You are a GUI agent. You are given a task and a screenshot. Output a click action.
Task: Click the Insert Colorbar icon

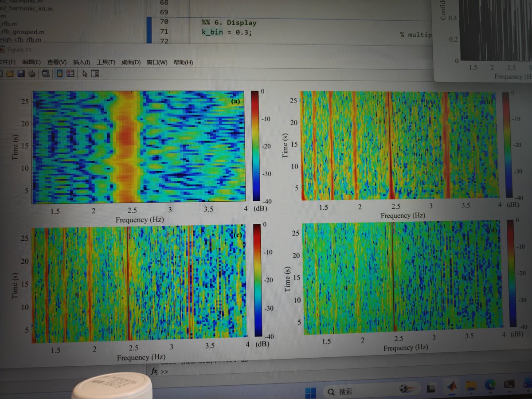coord(59,74)
